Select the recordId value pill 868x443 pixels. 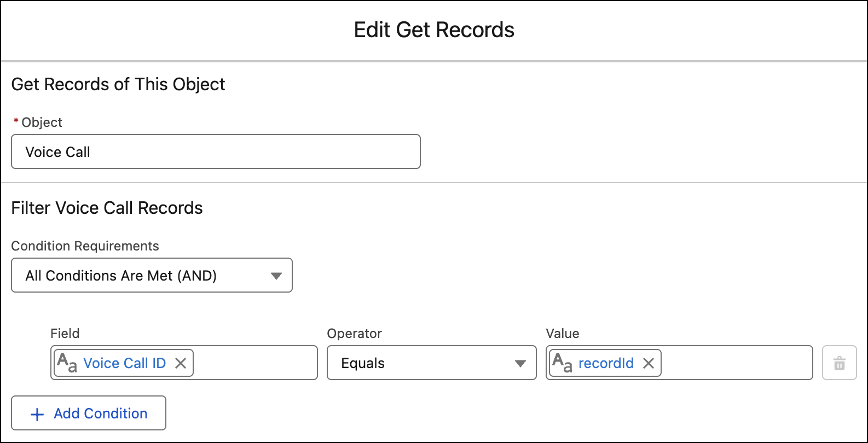click(605, 363)
